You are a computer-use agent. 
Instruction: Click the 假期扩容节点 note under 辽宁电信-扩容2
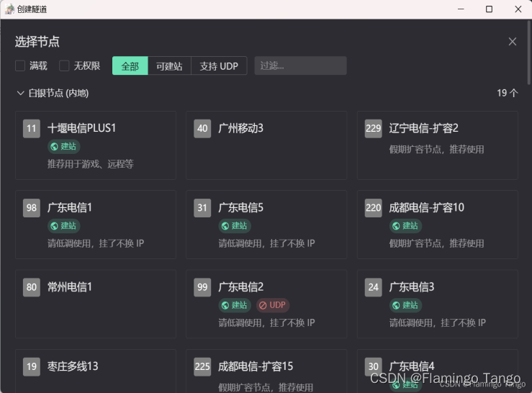[x=437, y=149]
